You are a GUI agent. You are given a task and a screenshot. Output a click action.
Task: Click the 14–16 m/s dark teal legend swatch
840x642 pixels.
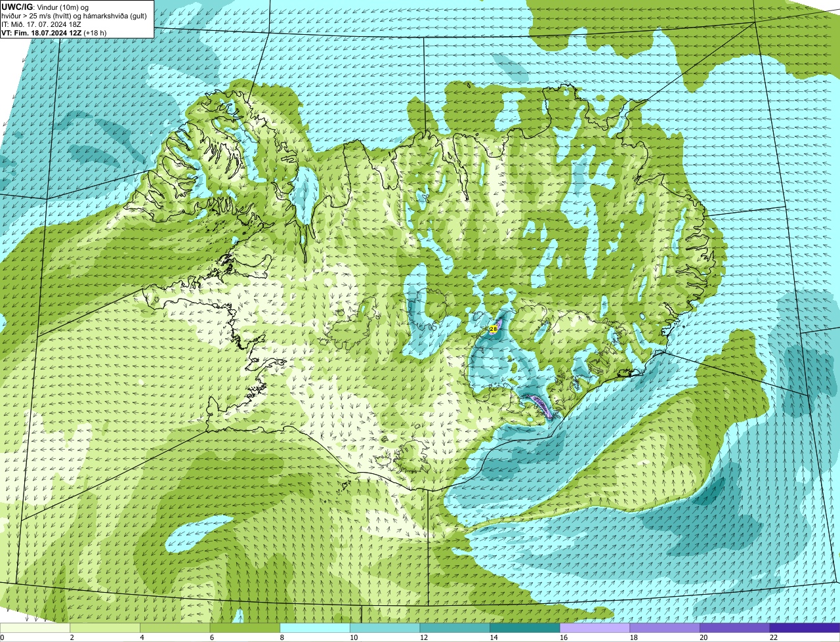pos(525,628)
